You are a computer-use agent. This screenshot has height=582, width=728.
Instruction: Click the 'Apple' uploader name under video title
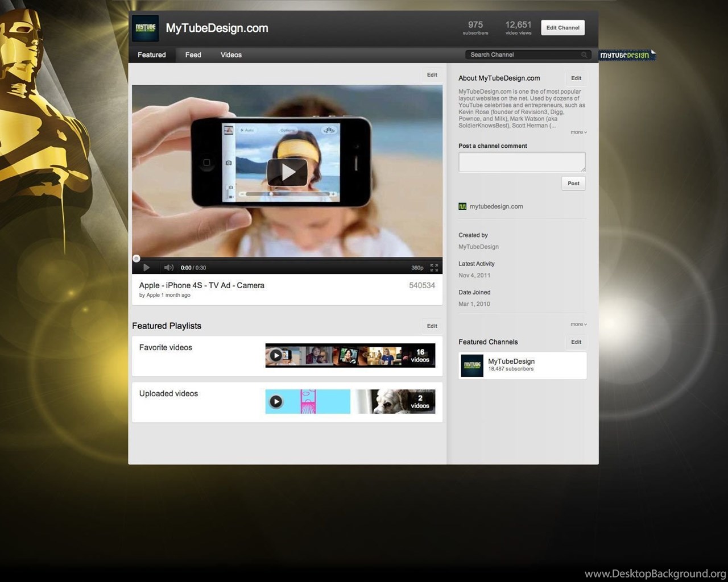[153, 295]
